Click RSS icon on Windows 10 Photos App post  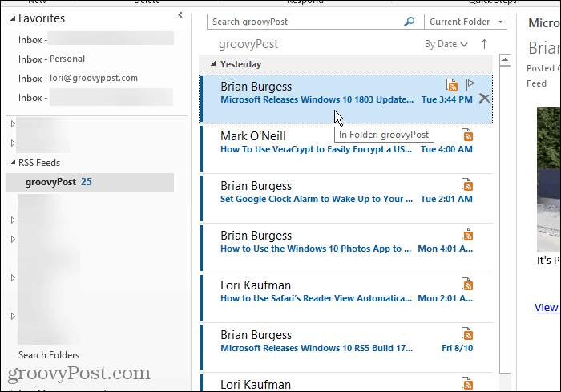(x=467, y=235)
